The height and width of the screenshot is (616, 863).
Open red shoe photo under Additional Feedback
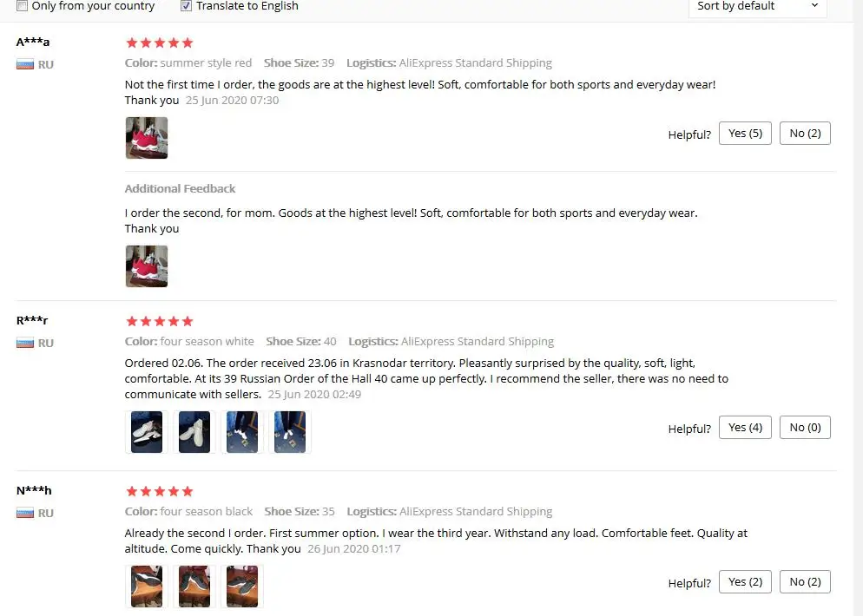point(147,266)
